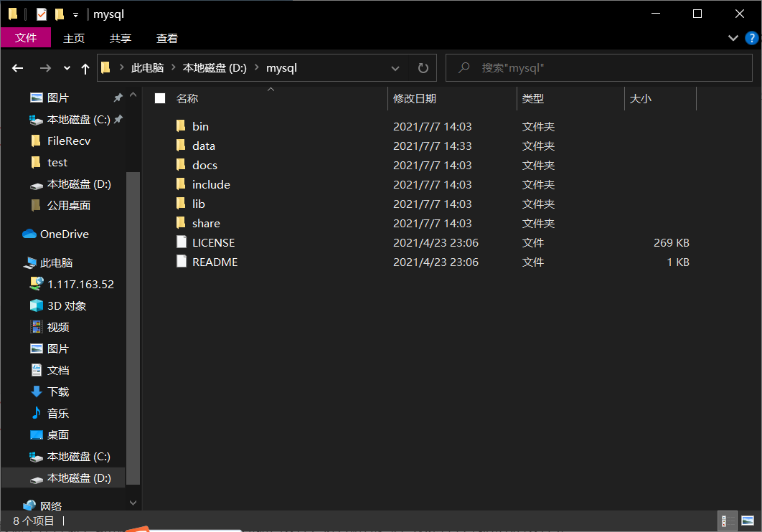Open 3D 对象 in navigation pane

58,306
